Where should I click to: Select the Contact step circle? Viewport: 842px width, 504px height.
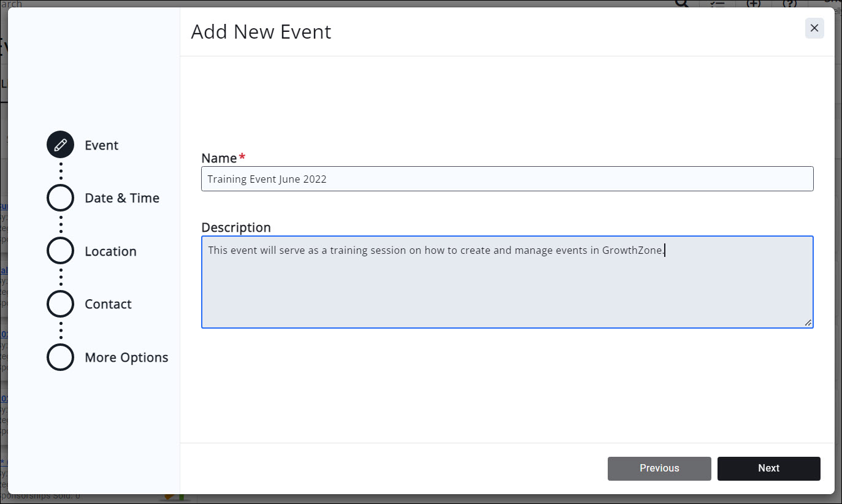click(x=60, y=304)
